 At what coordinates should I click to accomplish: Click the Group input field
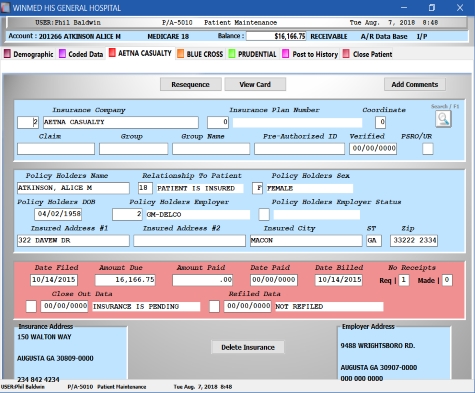(x=133, y=149)
